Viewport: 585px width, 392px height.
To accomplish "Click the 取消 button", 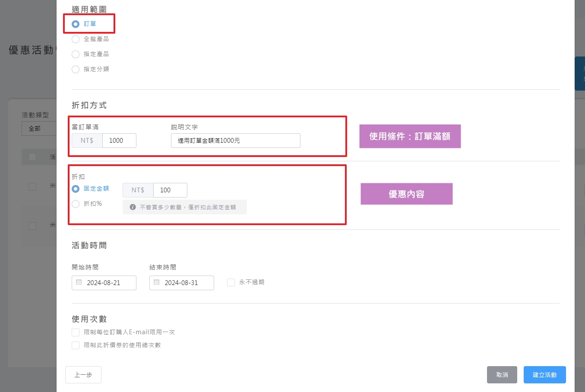I will click(x=502, y=374).
